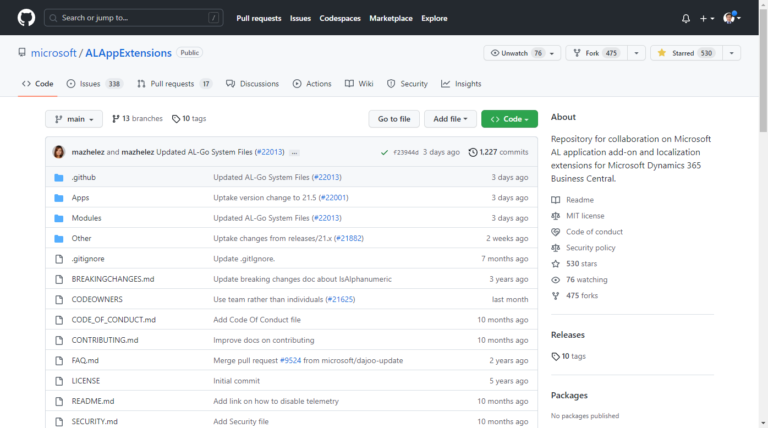Click the Go to file button
This screenshot has width=768, height=428.
[394, 119]
